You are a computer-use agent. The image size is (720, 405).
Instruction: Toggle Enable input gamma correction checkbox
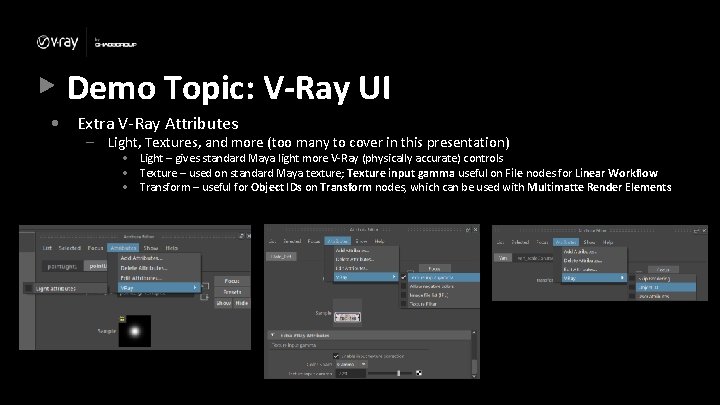pyautogui.click(x=336, y=356)
